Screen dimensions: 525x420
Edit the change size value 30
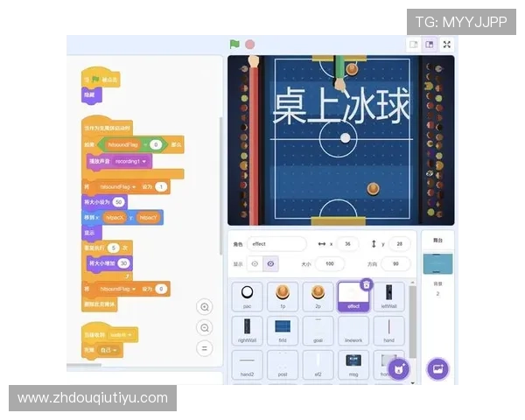(124, 263)
